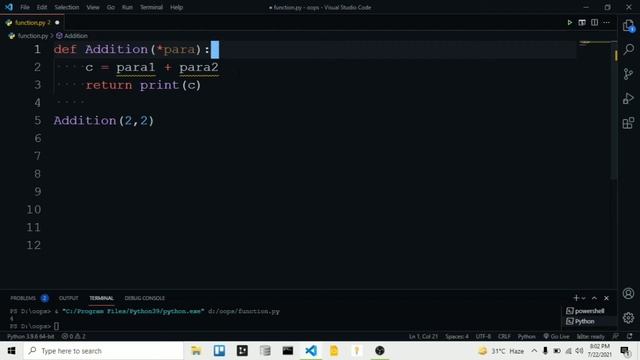Run Python file with the play button
Viewport: 640px width, 360px height.
click(x=569, y=22)
